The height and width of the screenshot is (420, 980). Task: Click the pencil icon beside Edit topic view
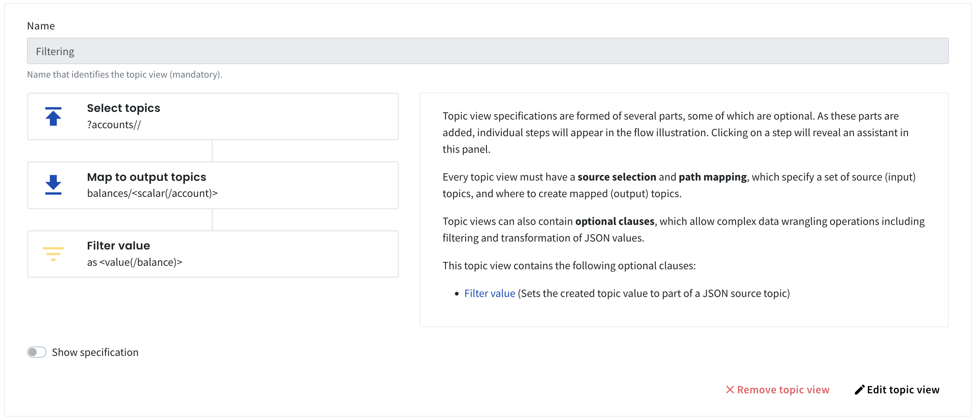pyautogui.click(x=859, y=390)
